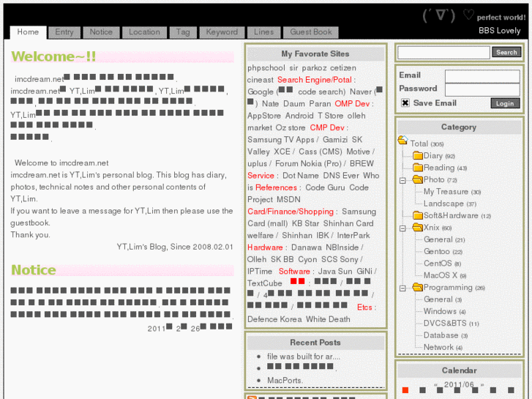Viewport: 532px width, 399px height.
Task: Open the Keyword tab
Action: tap(222, 32)
